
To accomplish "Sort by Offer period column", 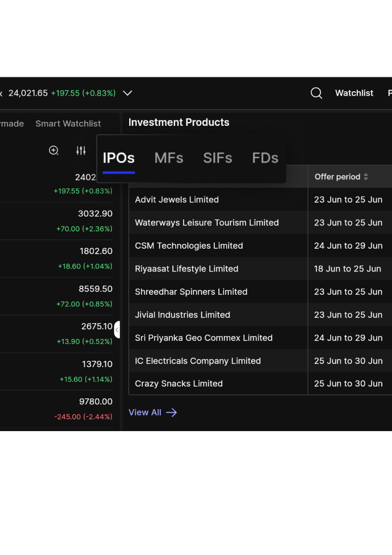I will [342, 176].
